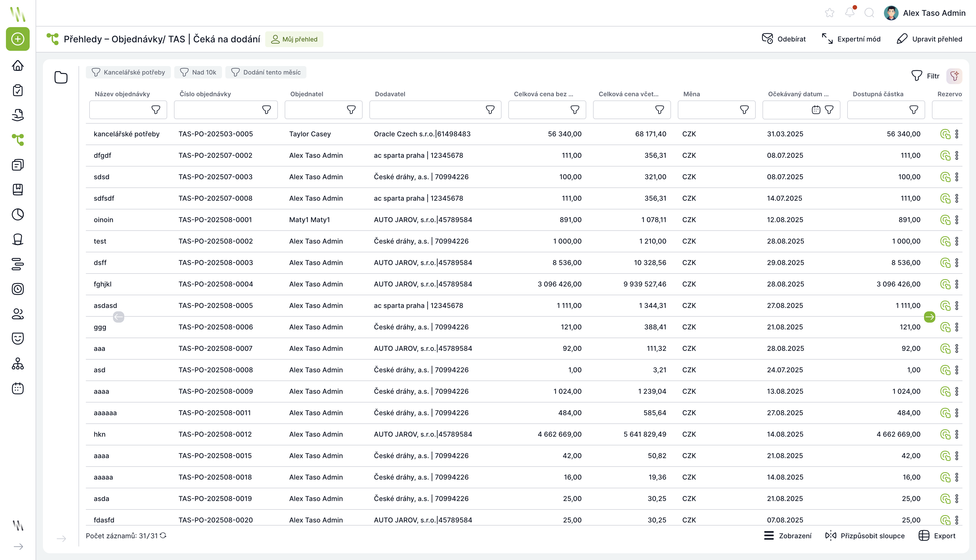Click green action icon for dfgdf row

pos(945,156)
